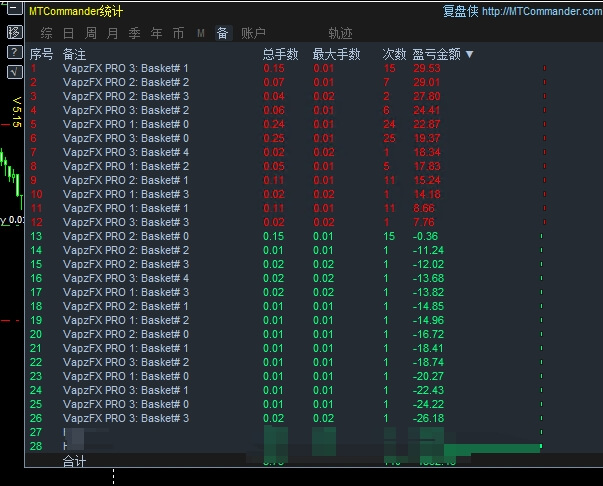Select the 备 comment tab
The image size is (603, 486).
click(222, 33)
